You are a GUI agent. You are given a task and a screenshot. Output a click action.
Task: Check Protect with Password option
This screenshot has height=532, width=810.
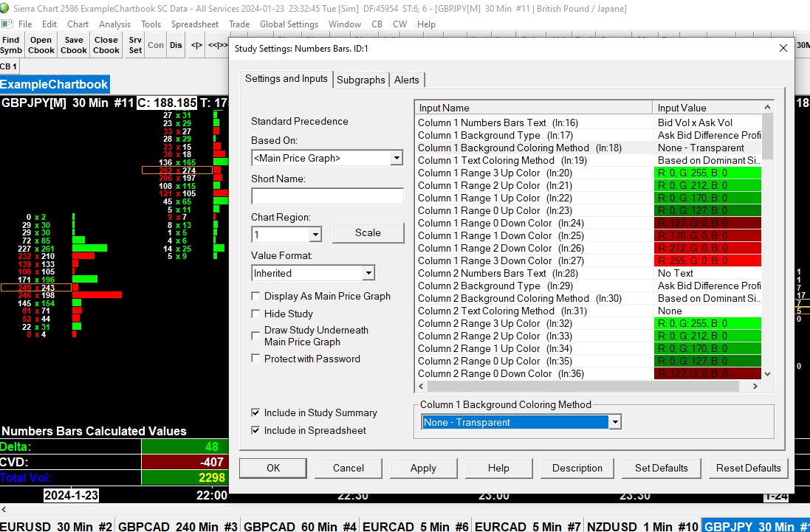[x=255, y=359]
